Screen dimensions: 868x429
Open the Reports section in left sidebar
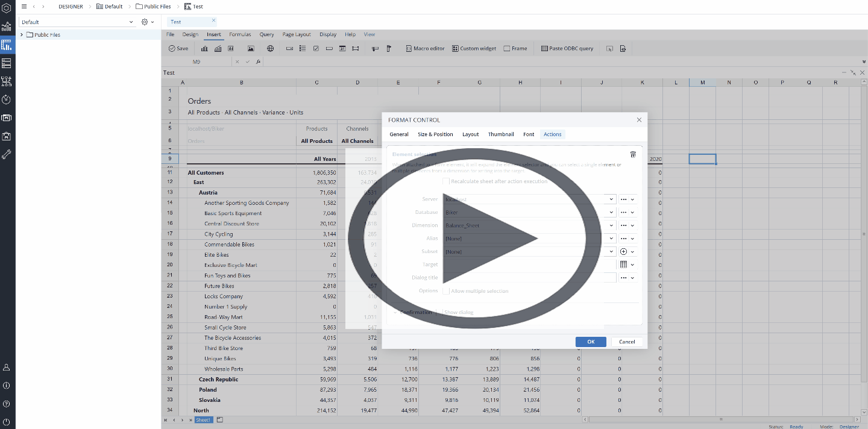pos(7,27)
